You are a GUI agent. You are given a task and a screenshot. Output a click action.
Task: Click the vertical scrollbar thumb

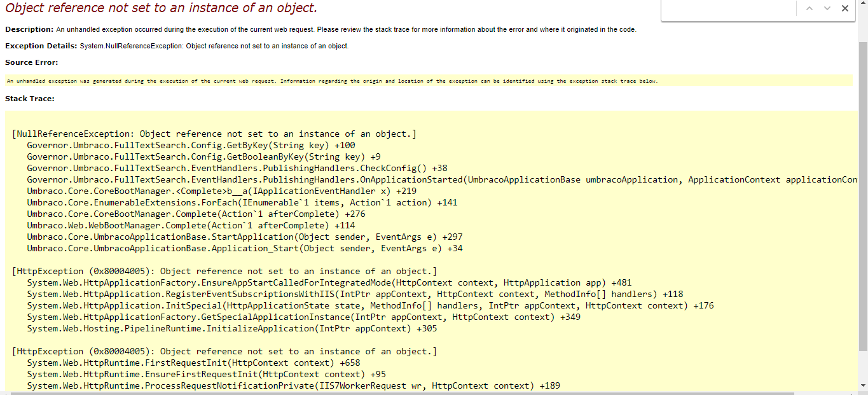863,197
